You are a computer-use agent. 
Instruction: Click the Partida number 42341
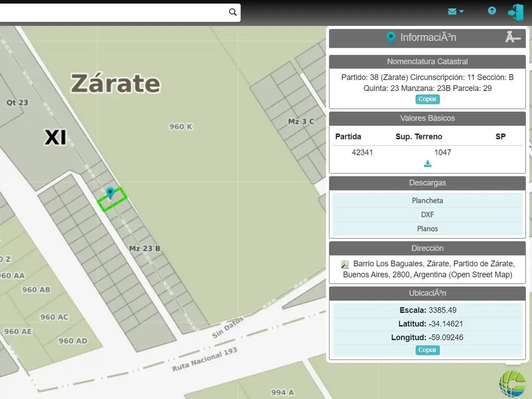coord(362,152)
